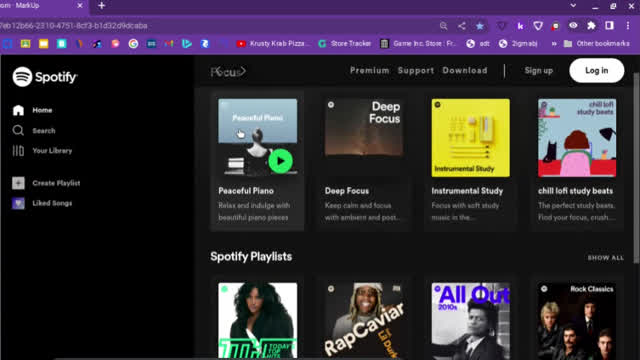Open the Store Tracker bookmark
The image size is (640, 360).
point(345,44)
